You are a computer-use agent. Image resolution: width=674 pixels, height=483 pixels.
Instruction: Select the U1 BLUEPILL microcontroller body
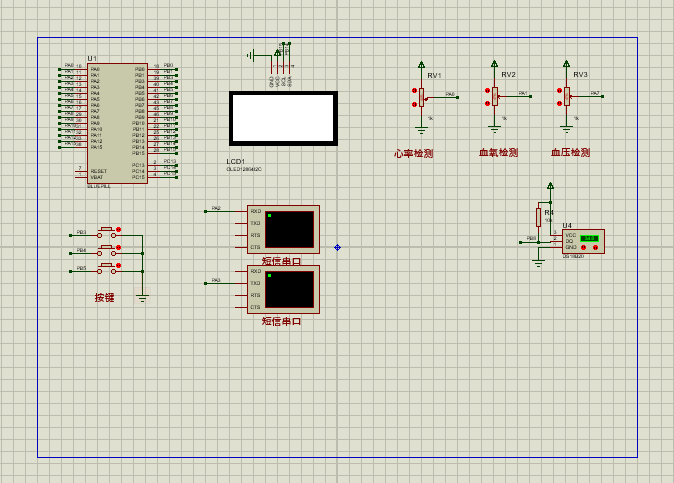click(117, 124)
